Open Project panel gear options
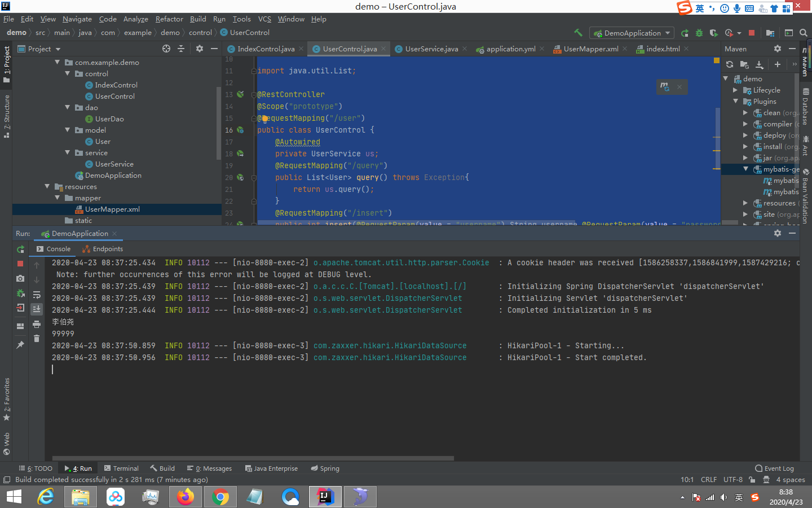The height and width of the screenshot is (508, 812). (x=199, y=49)
